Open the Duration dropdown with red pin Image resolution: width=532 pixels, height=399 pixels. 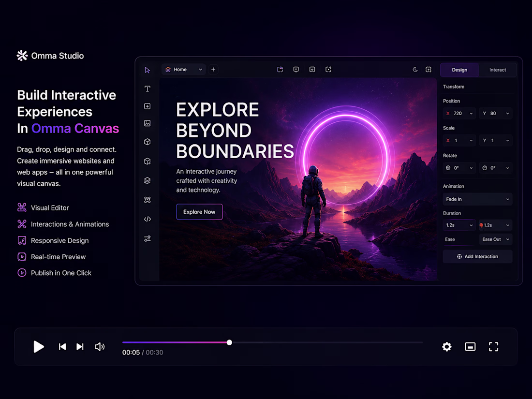[x=496, y=225]
